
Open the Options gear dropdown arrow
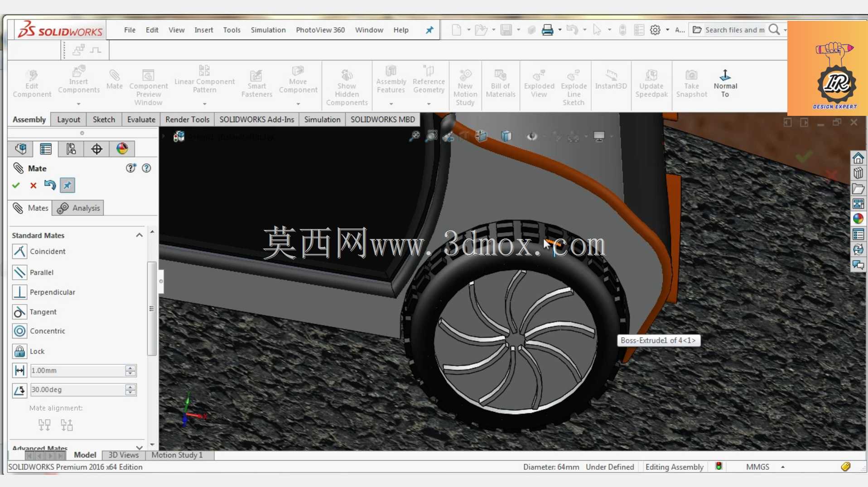[667, 30]
